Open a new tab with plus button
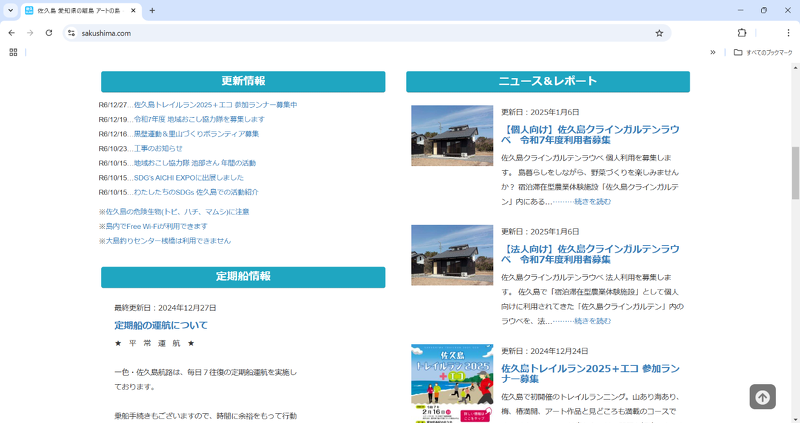 [152, 10]
